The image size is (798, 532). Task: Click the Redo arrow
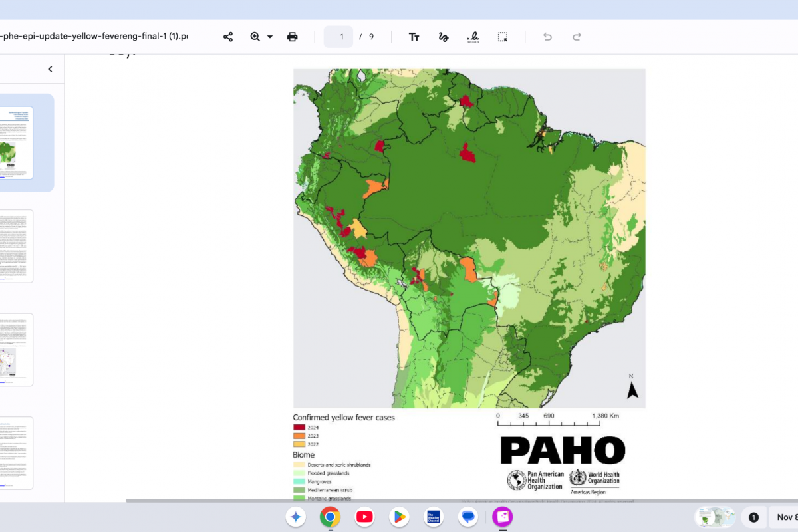pos(577,37)
